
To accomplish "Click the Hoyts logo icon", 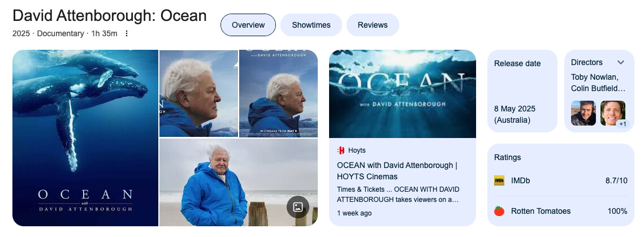I will 341,150.
